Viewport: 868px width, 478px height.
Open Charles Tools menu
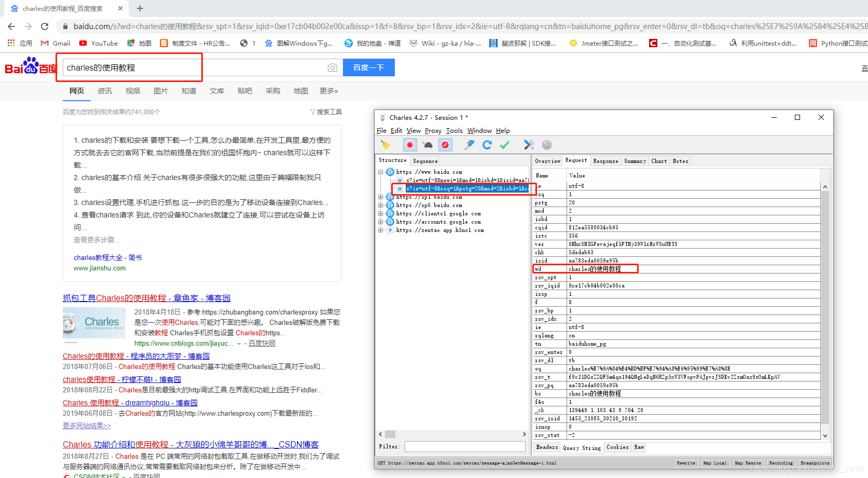[x=454, y=131]
